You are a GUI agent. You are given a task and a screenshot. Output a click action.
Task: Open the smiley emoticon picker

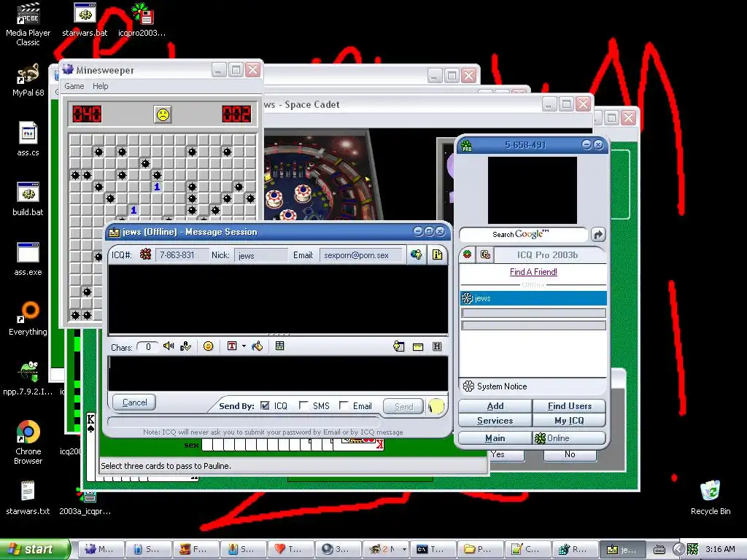point(208,346)
